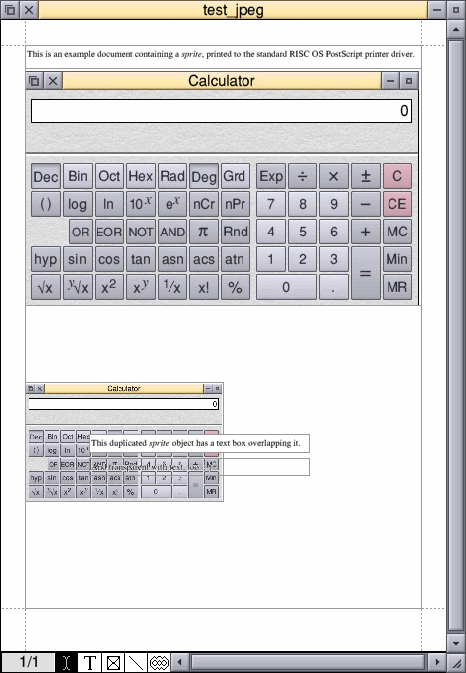The height and width of the screenshot is (673, 466).
Task: Click the window resize corner icon
Action: click(456, 663)
